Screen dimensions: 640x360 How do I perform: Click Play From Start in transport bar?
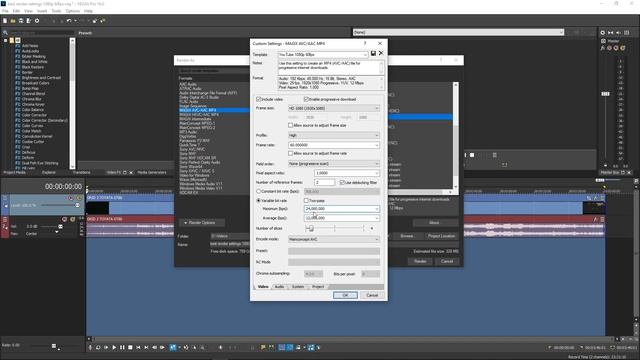pyautogui.click(x=106, y=347)
